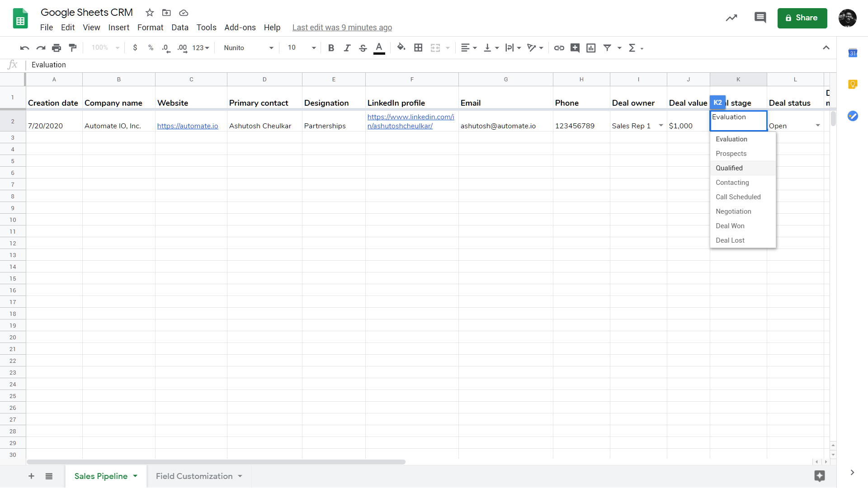Open the Explore button at bottom right
868x488 pixels.
click(819, 476)
